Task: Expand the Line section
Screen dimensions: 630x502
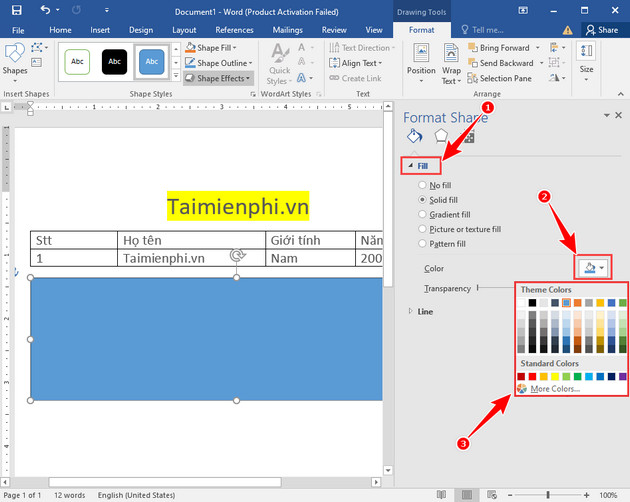Action: (x=410, y=311)
